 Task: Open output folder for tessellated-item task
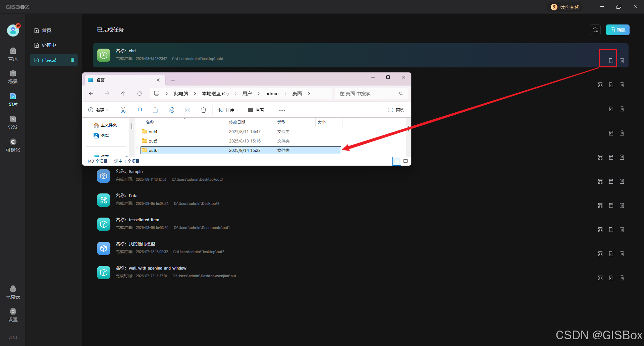point(611,230)
